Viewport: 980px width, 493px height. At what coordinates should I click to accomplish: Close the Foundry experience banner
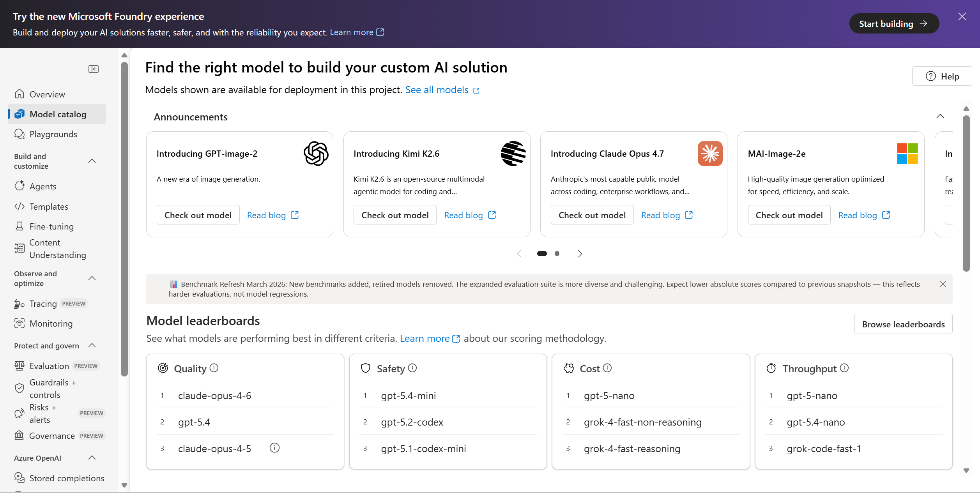[x=962, y=16]
